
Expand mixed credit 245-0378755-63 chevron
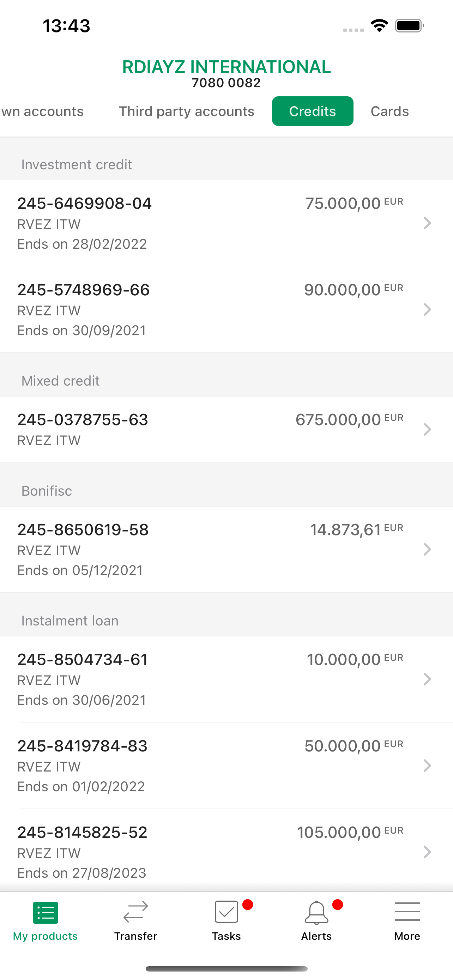click(x=427, y=430)
